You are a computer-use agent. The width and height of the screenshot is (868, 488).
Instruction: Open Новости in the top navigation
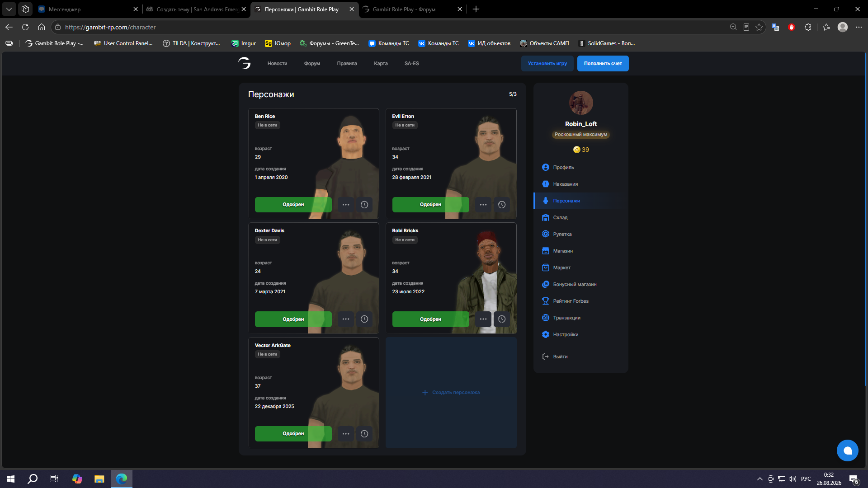(277, 64)
